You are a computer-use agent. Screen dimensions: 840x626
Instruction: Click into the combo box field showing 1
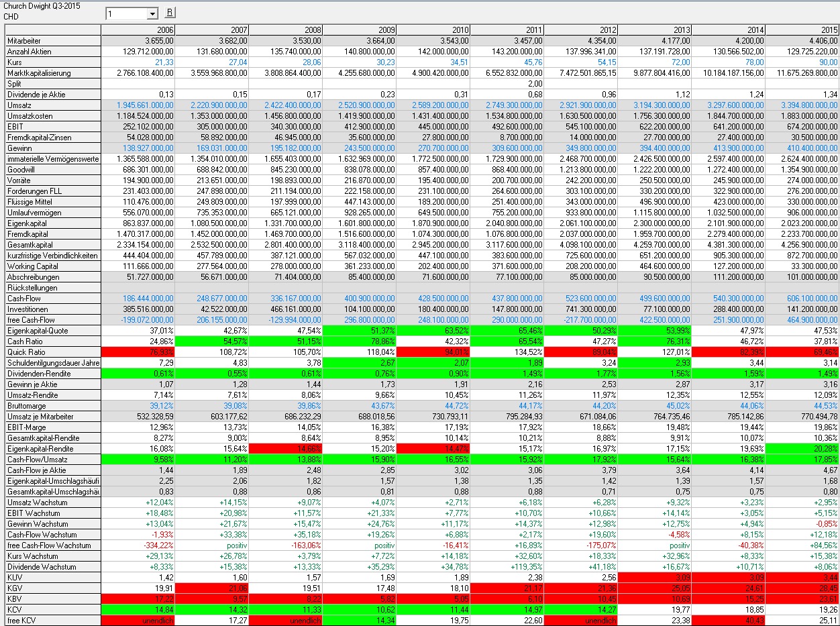[126, 13]
